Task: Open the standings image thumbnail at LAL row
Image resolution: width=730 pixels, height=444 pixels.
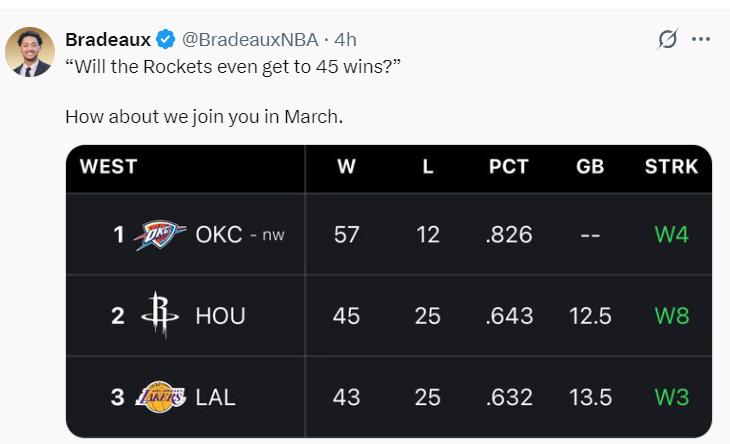Action: pyautogui.click(x=389, y=397)
